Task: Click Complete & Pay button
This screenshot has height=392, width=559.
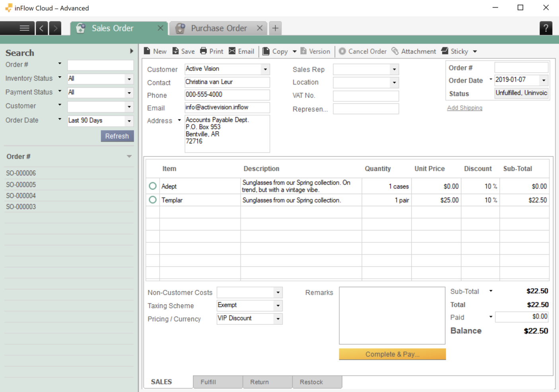Action: pos(392,354)
